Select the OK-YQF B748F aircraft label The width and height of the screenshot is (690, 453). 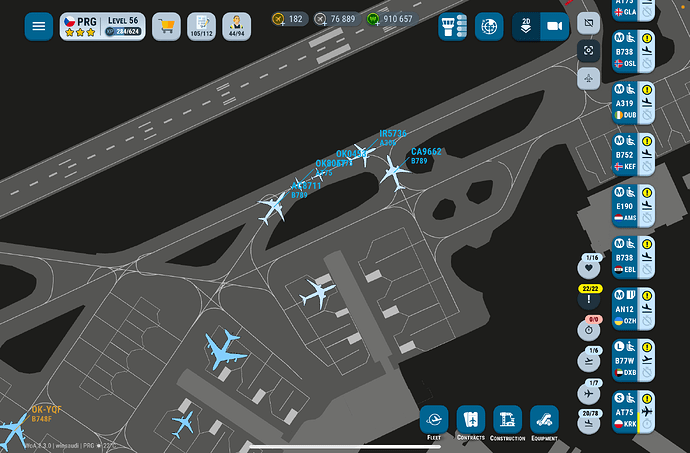pyautogui.click(x=46, y=414)
